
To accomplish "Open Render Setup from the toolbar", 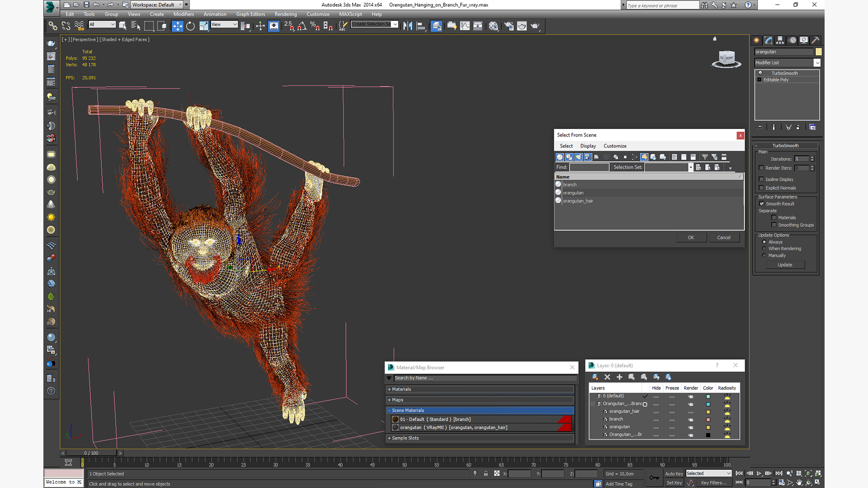I will [x=509, y=26].
